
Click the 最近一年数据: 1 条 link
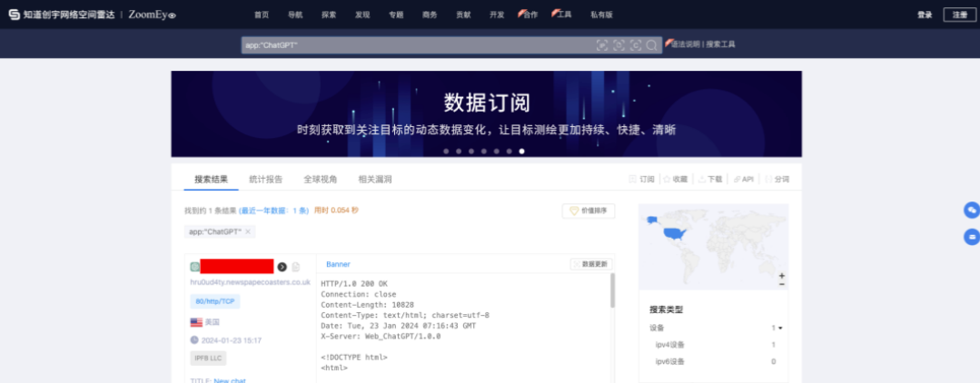coord(273,211)
